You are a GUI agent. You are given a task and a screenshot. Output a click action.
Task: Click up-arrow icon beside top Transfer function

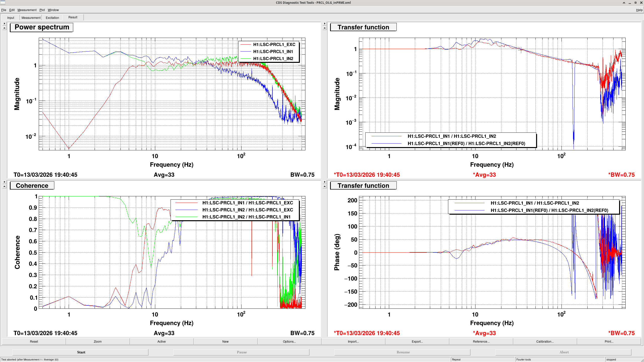click(x=325, y=28)
